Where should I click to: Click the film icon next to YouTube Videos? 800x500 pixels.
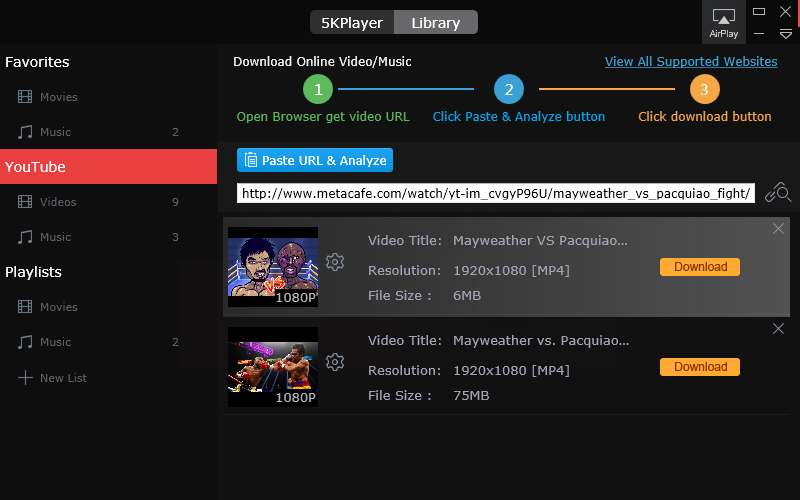pyautogui.click(x=25, y=202)
